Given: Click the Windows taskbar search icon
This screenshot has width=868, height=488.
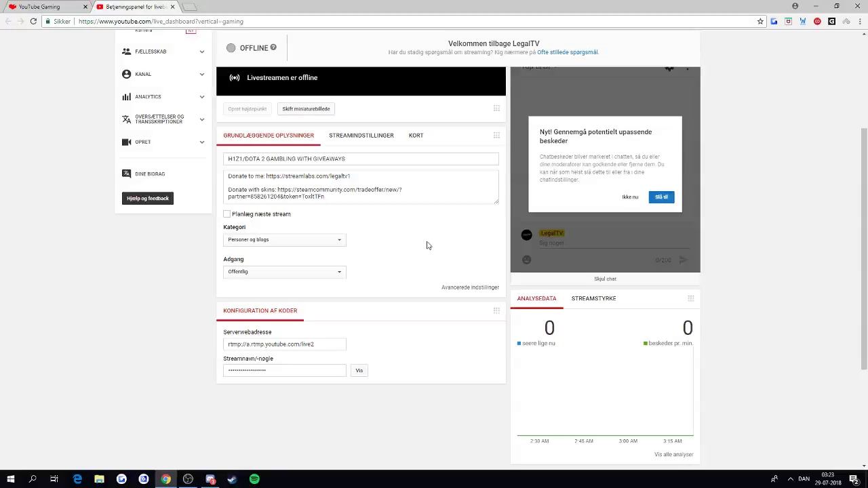Looking at the screenshot, I should (x=33, y=479).
